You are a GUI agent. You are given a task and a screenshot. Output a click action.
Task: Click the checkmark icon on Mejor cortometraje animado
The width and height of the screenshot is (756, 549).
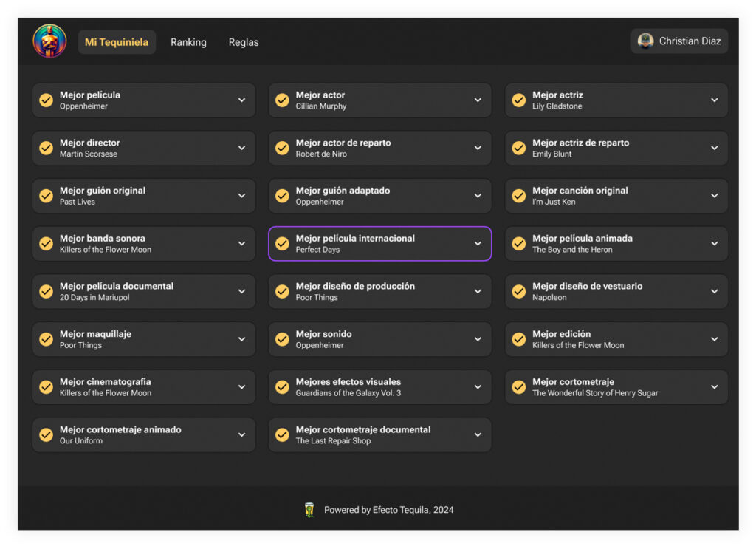[x=46, y=435]
